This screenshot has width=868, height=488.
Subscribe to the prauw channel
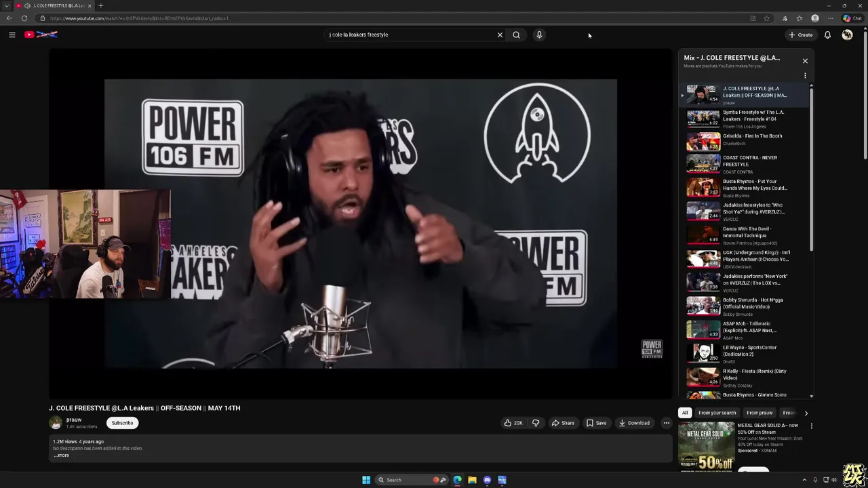click(x=122, y=423)
